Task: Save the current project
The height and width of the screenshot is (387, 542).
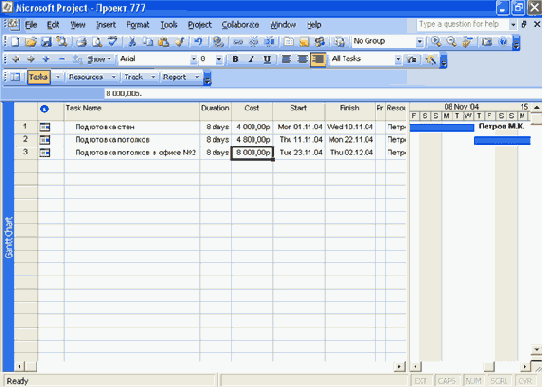Action: pyautogui.click(x=46, y=42)
